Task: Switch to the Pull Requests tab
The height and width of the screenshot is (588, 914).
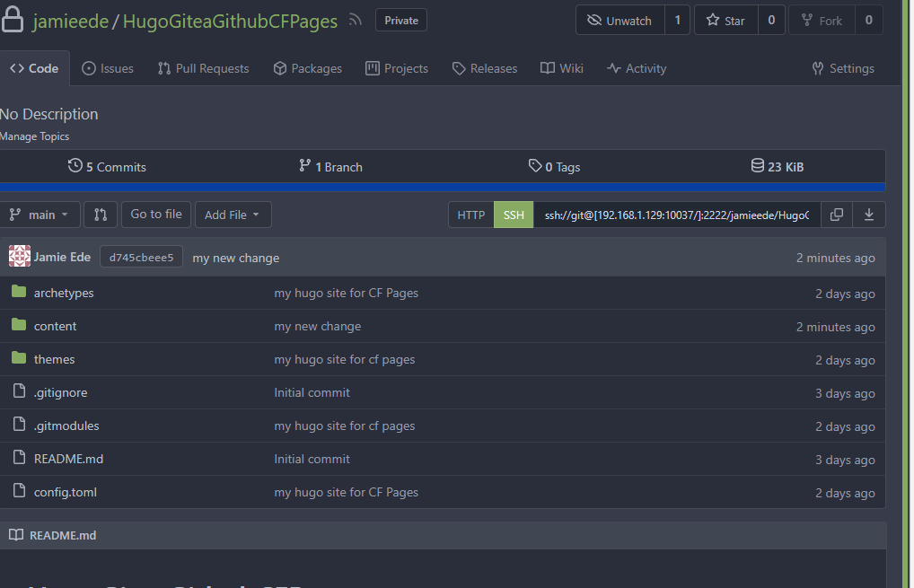Action: pyautogui.click(x=203, y=68)
